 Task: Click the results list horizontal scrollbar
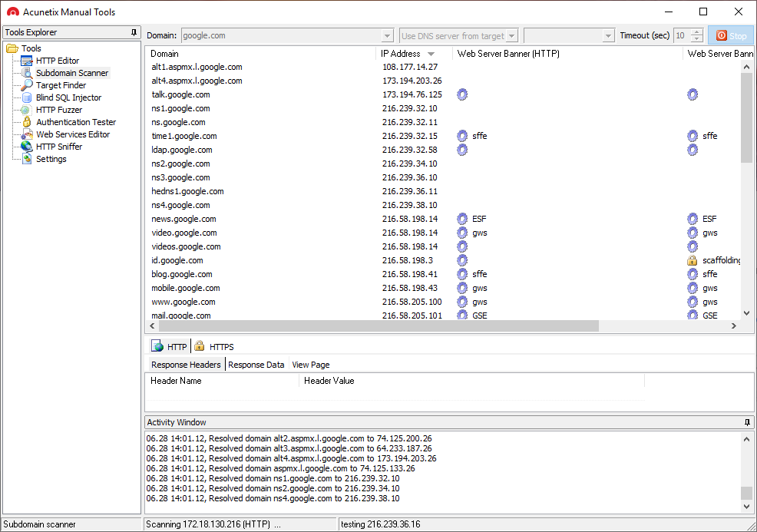coord(378,325)
